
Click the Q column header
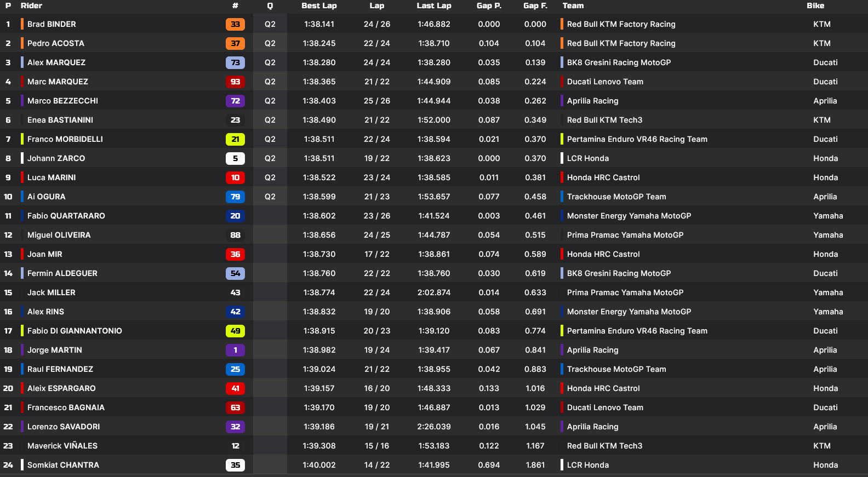(270, 5)
